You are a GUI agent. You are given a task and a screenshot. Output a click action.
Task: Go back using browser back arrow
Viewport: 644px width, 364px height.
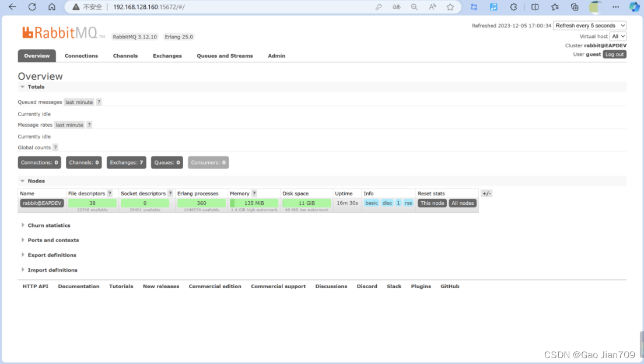pos(12,6)
